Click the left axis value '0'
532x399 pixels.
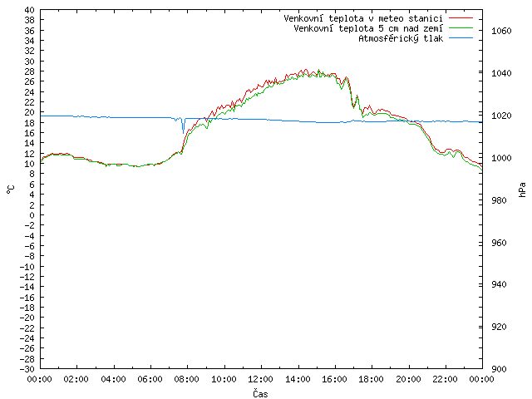click(x=32, y=215)
